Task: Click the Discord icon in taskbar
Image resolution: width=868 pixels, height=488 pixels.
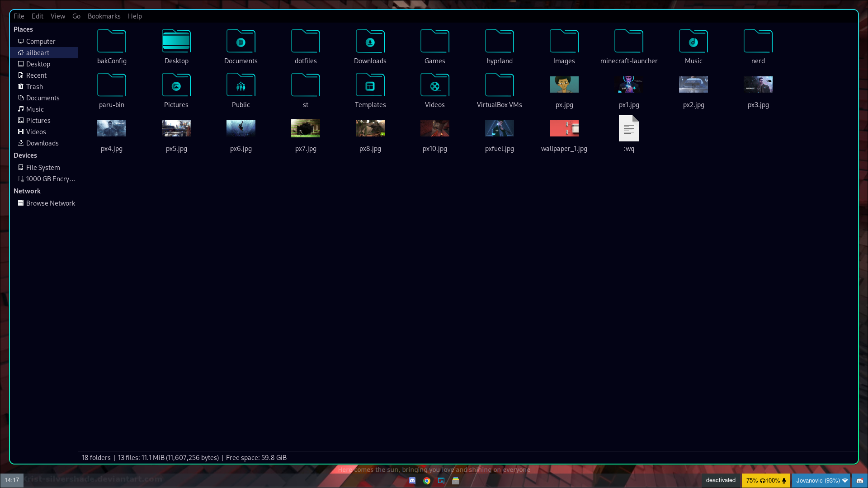Action: click(x=412, y=481)
